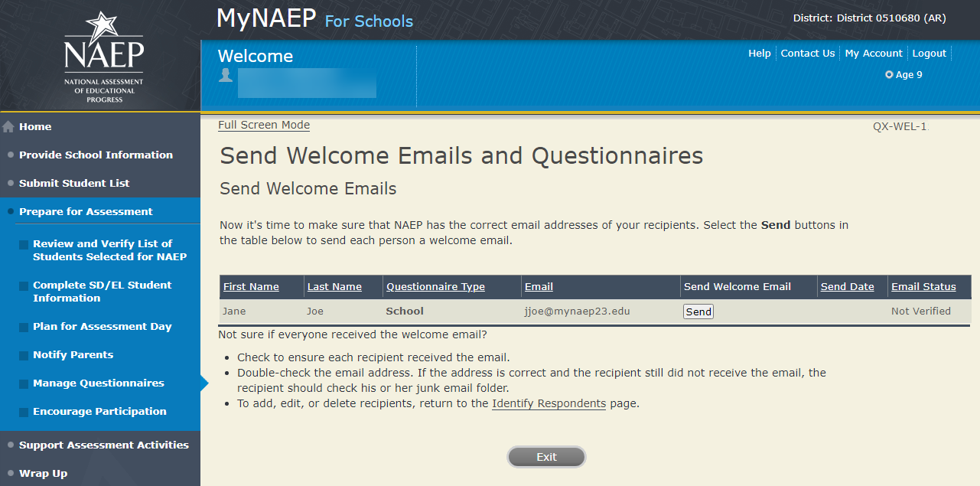Open Review and Verify List of Students

pyautogui.click(x=109, y=250)
